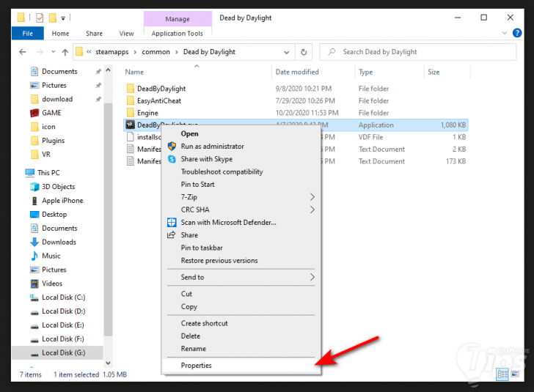Screen dimensions: 534x392
Task: Open Properties from context menu
Action: [241, 366]
